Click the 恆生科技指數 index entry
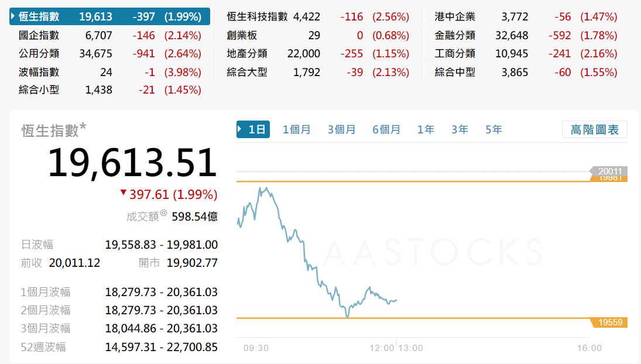 tap(258, 16)
